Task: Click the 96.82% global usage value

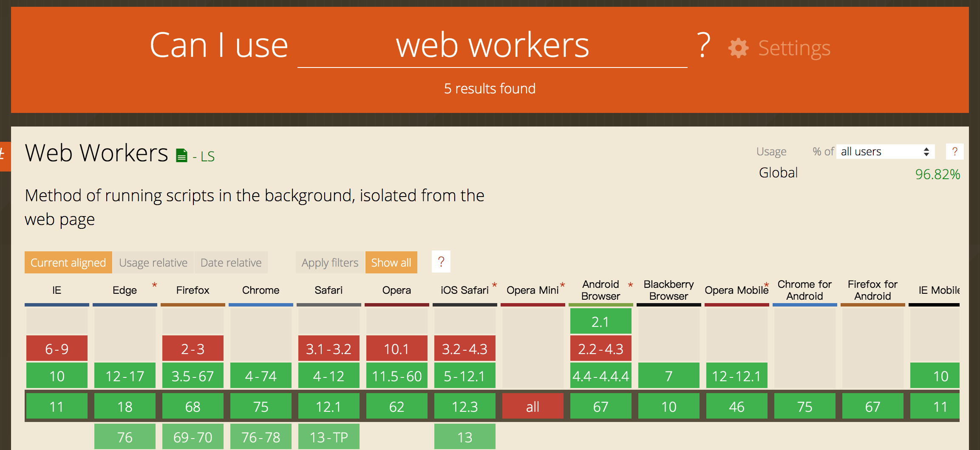Action: [x=938, y=174]
